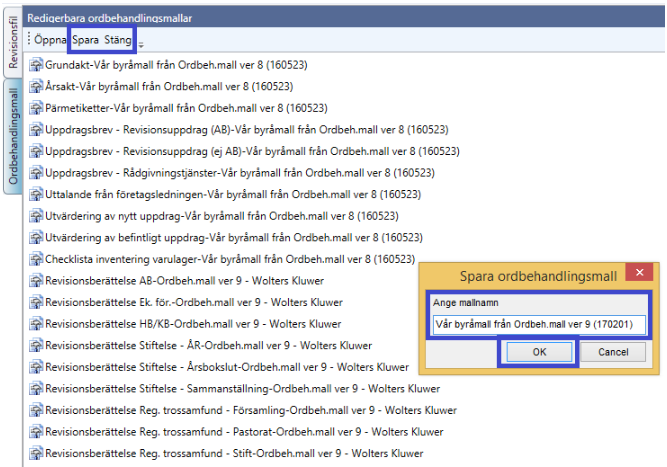Open the toolbar overflow arrow
The width and height of the screenshot is (667, 467).
141,44
